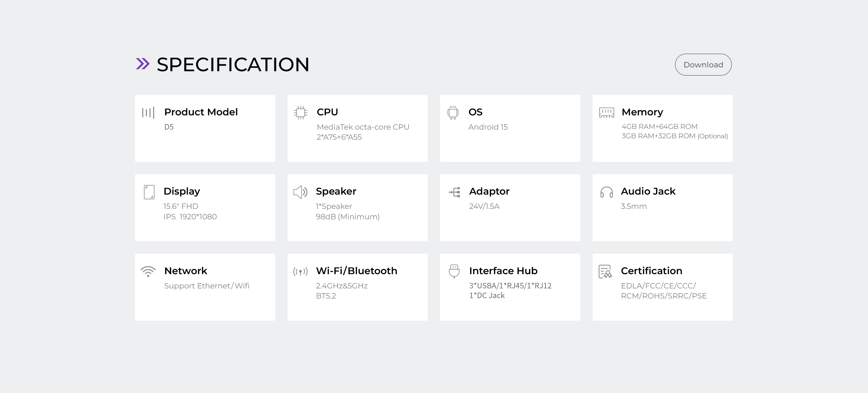Click the Certification document badge icon
Image resolution: width=868 pixels, height=393 pixels.
(x=605, y=272)
